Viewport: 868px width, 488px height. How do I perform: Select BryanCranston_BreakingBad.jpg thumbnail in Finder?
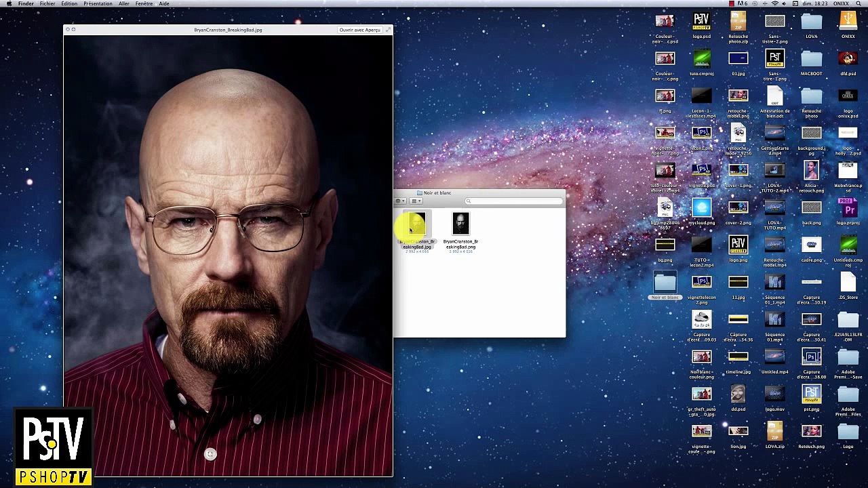coord(416,224)
